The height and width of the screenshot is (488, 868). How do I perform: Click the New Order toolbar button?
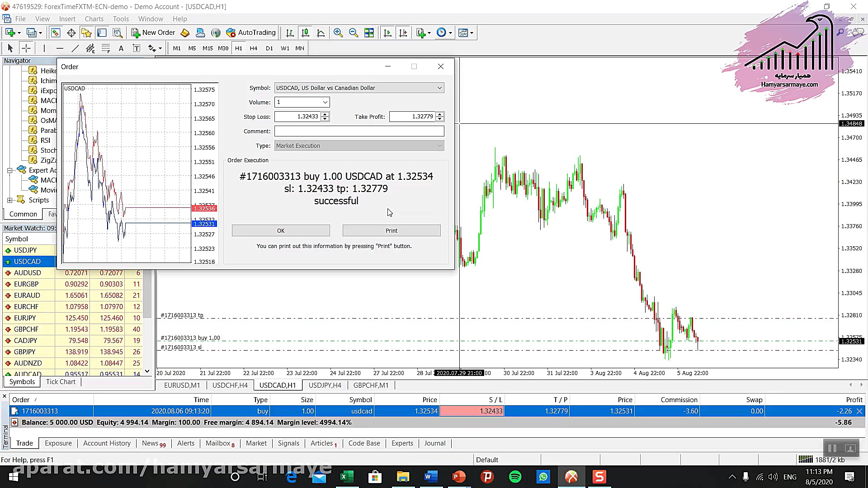[153, 33]
